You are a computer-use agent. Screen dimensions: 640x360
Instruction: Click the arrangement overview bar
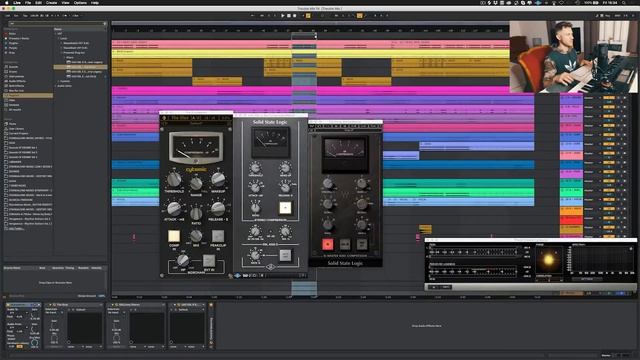310,23
